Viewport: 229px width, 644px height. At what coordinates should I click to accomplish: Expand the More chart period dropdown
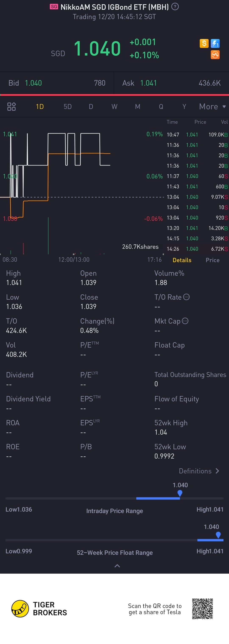(x=212, y=107)
